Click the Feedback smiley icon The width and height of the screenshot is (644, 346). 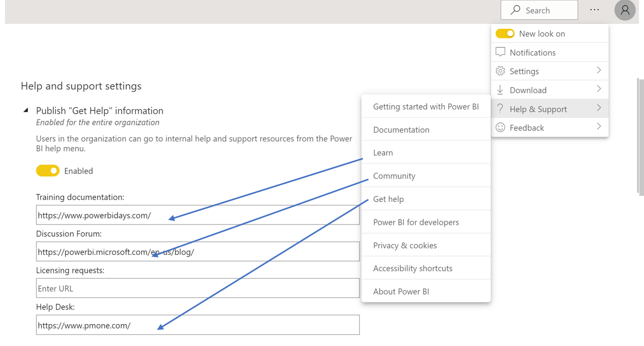click(x=500, y=127)
